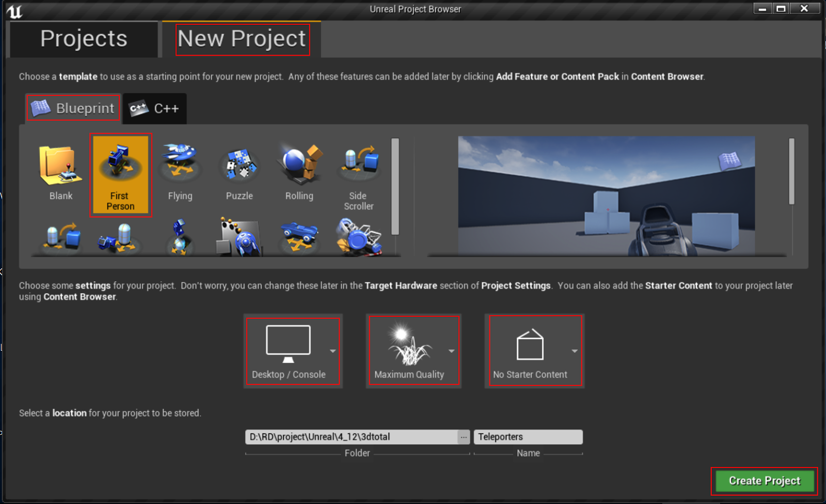This screenshot has height=504, width=826.
Task: Click the preview panel scrollbar
Action: coord(791,171)
